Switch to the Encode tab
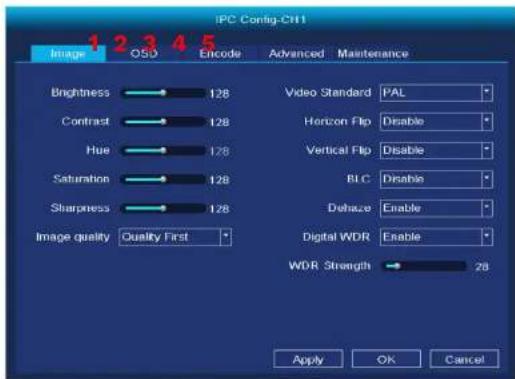The height and width of the screenshot is (379, 515). point(220,54)
